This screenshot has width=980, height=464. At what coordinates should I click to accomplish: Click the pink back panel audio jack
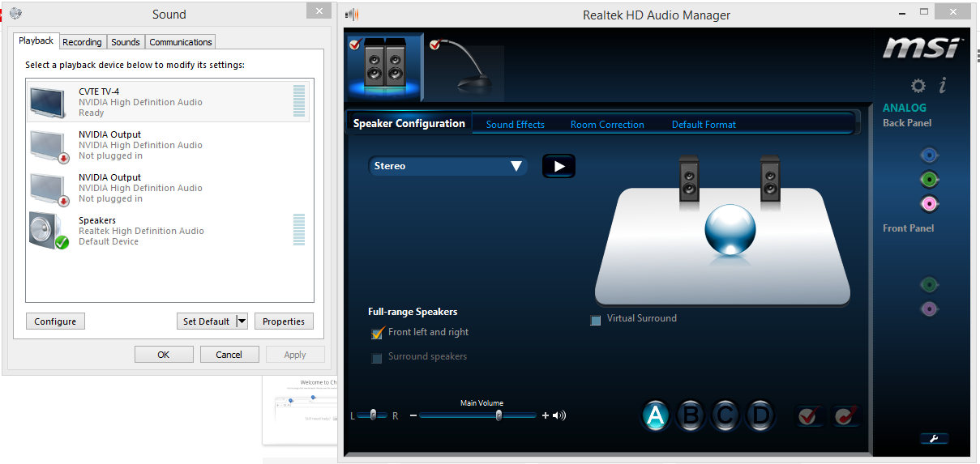(929, 203)
